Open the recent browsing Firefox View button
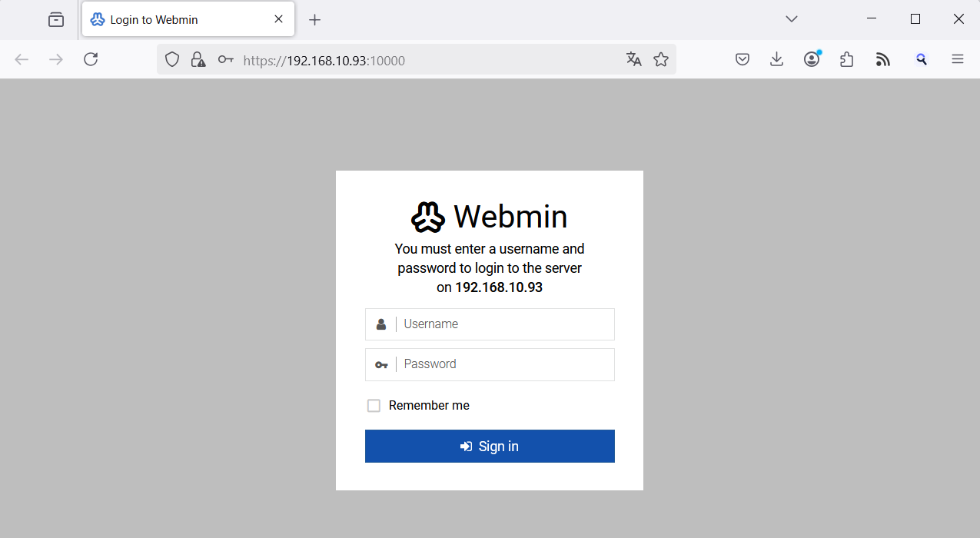 [x=56, y=19]
